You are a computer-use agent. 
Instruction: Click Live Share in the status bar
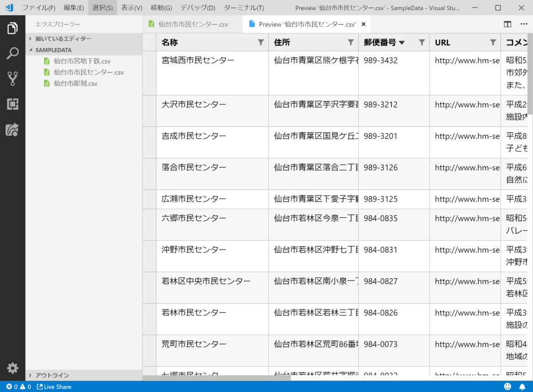pyautogui.click(x=54, y=387)
